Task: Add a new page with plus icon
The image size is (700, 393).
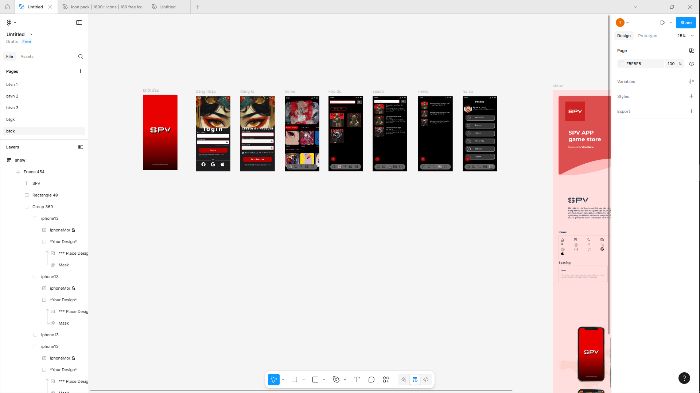Action: [x=80, y=71]
